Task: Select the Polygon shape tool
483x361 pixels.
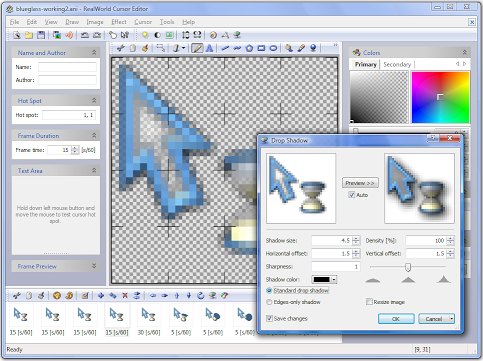Action: click(x=249, y=48)
